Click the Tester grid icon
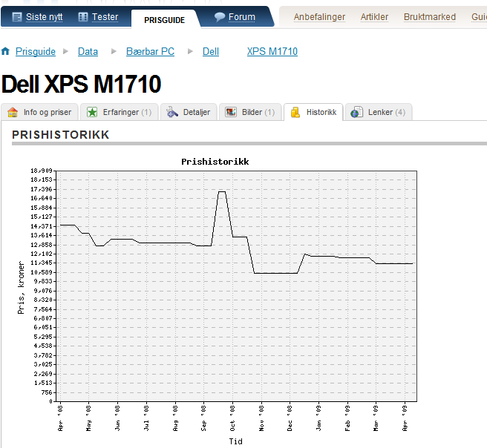 point(83,17)
